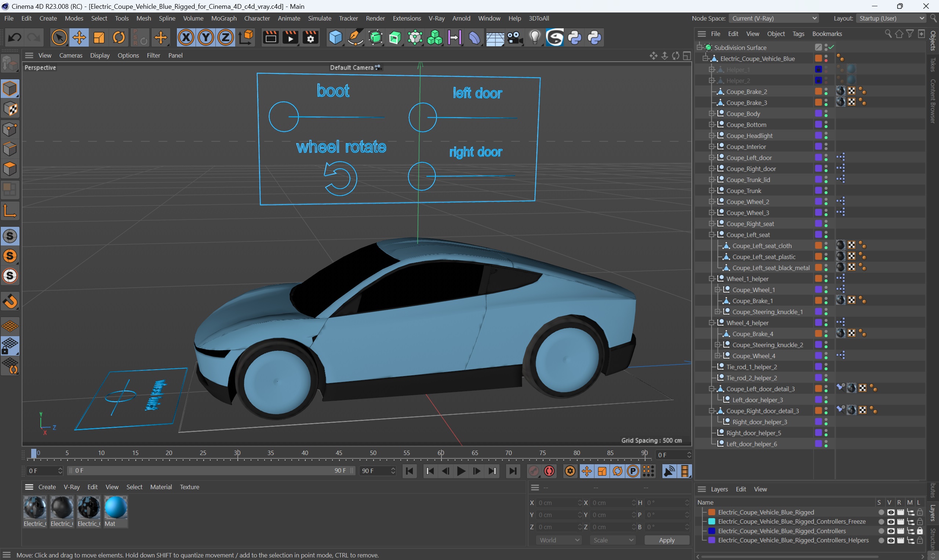Enable Axis mode icon

10,211
